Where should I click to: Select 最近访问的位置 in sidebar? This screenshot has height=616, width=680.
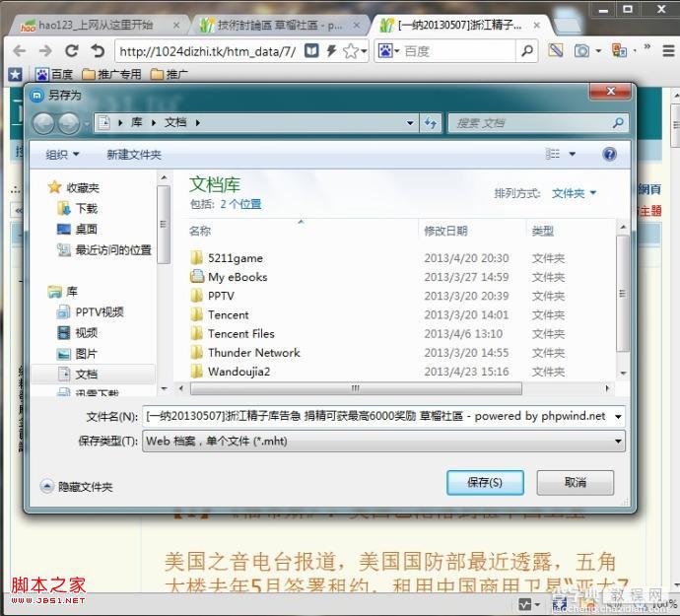[x=104, y=250]
